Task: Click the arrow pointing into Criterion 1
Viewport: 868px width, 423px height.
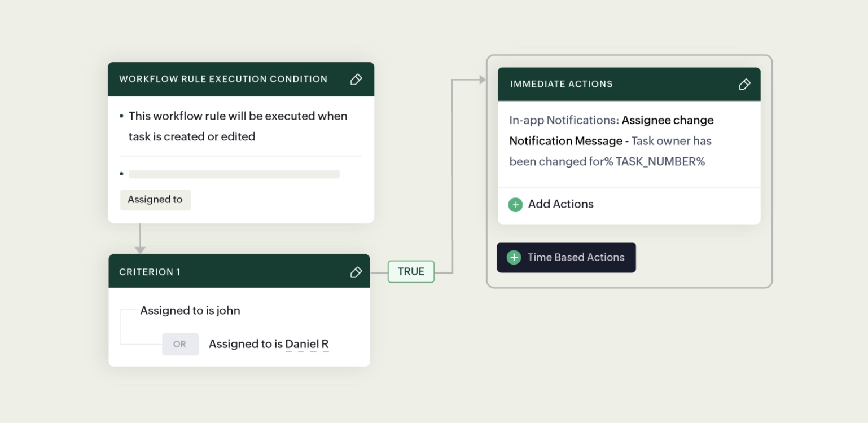Action: pyautogui.click(x=140, y=249)
